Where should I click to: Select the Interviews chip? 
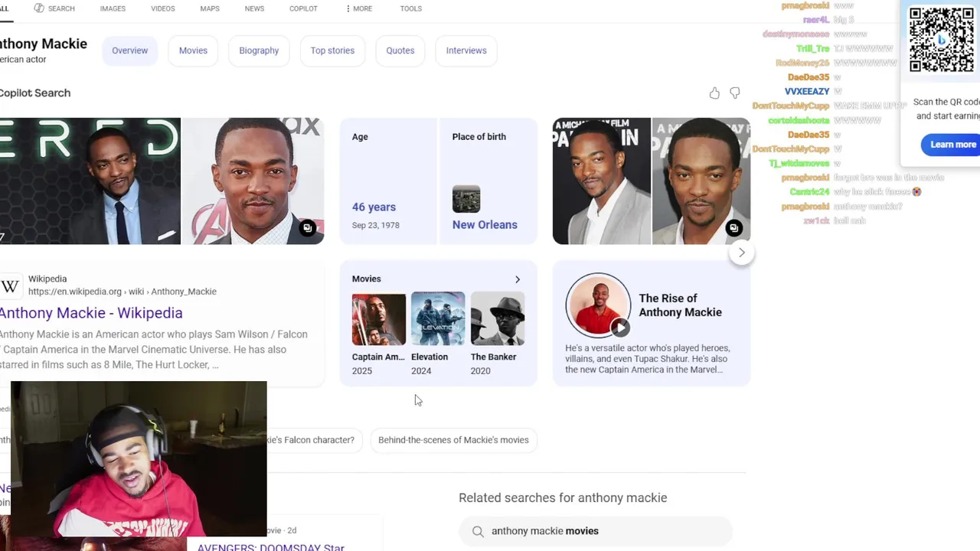(466, 51)
